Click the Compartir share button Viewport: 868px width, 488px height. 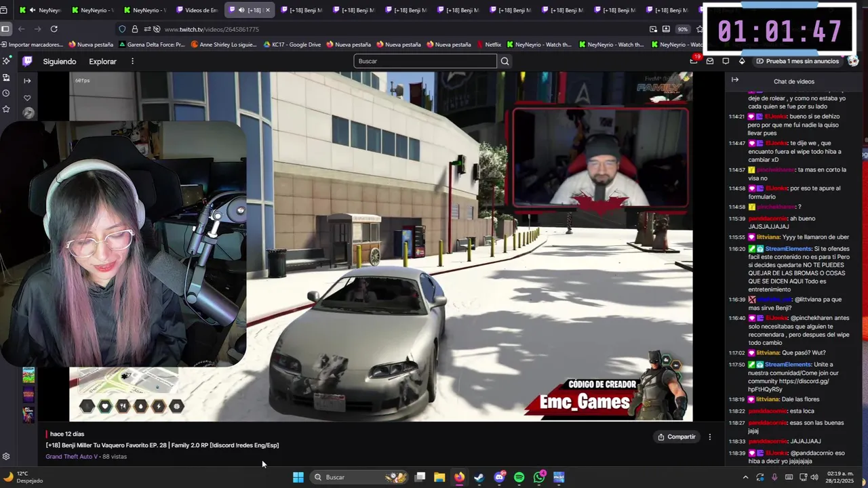pyautogui.click(x=677, y=437)
